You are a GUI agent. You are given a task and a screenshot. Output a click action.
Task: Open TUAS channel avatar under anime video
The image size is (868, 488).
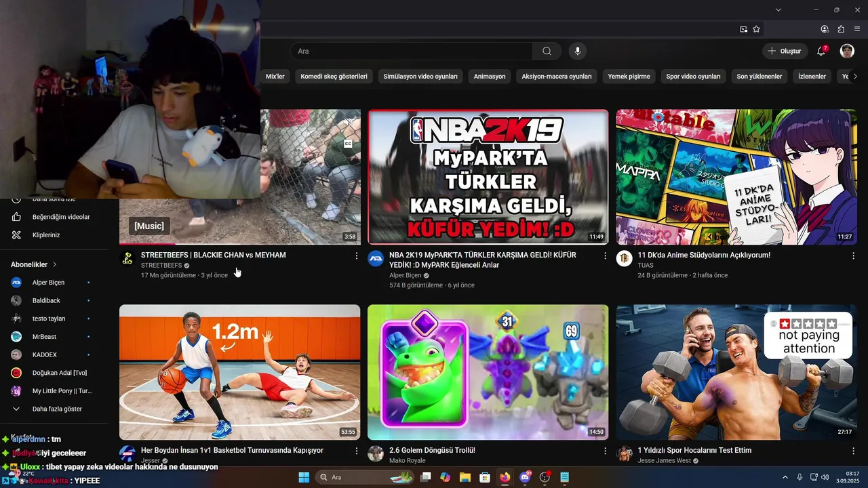pyautogui.click(x=624, y=258)
